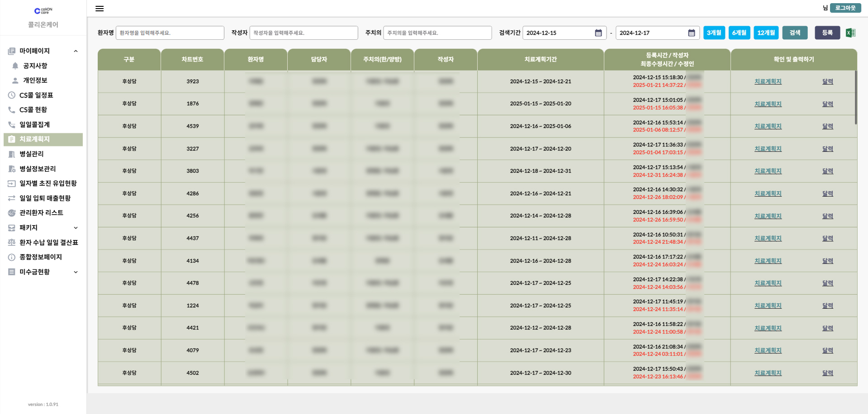The height and width of the screenshot is (414, 868).
Task: Select 종합정보페이지 from sidebar
Action: pos(41,257)
